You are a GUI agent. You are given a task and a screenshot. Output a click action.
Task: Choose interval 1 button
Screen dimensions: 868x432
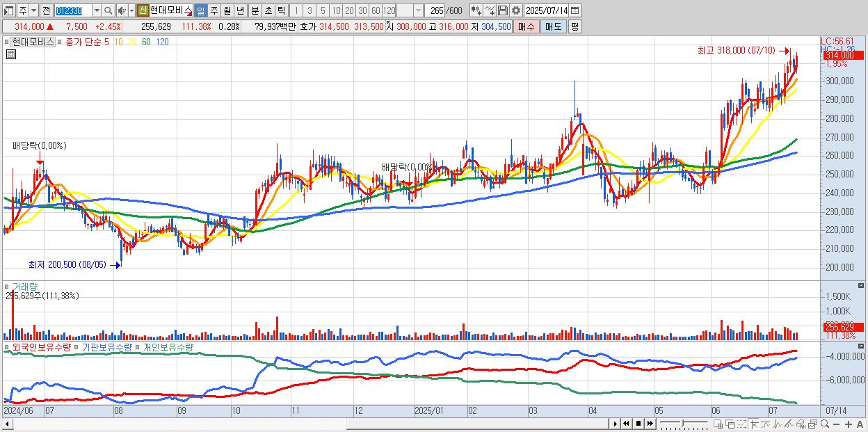click(296, 10)
